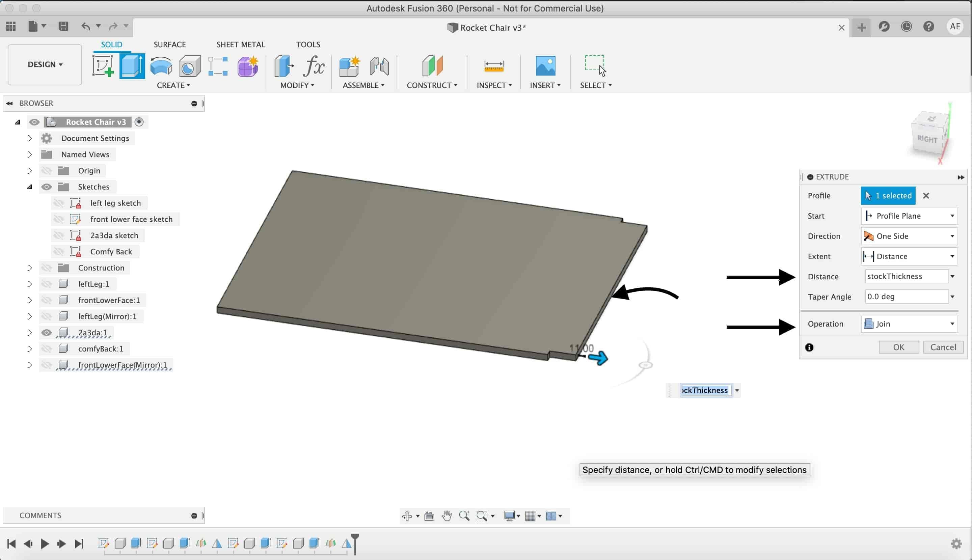Viewport: 972px width, 560px height.
Task: Expand the frontLowerFace:1 component
Action: (x=29, y=300)
